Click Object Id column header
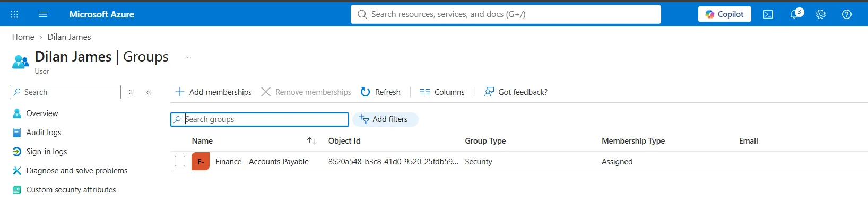 pyautogui.click(x=344, y=141)
